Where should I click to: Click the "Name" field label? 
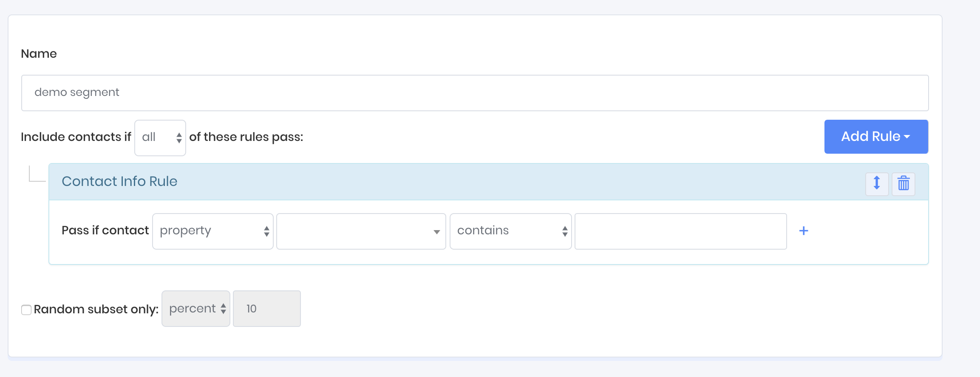39,54
